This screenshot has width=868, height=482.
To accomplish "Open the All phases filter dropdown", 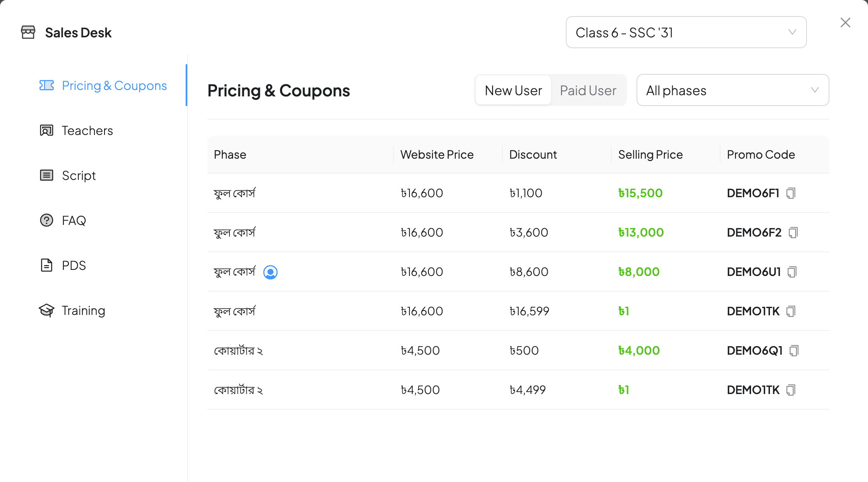I will (733, 90).
